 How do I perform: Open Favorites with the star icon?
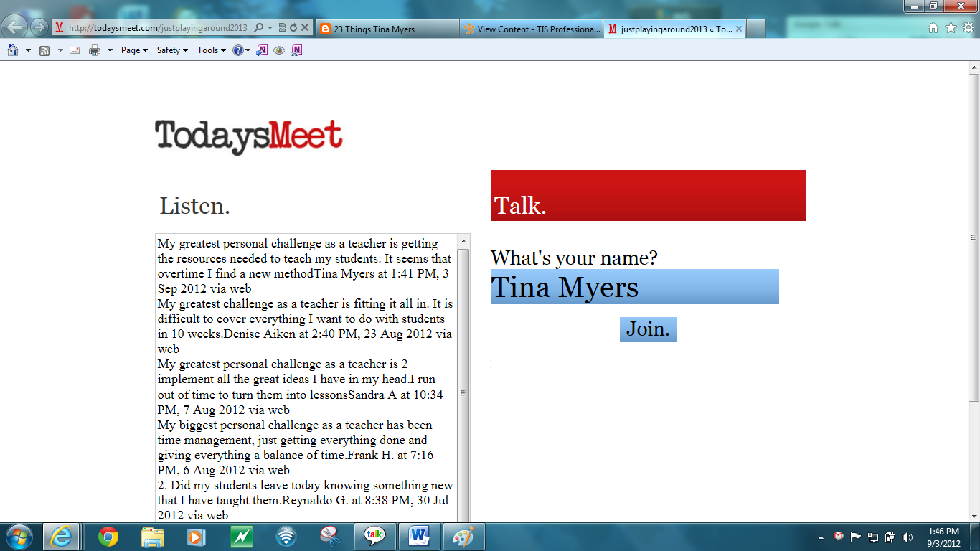click(x=951, y=28)
